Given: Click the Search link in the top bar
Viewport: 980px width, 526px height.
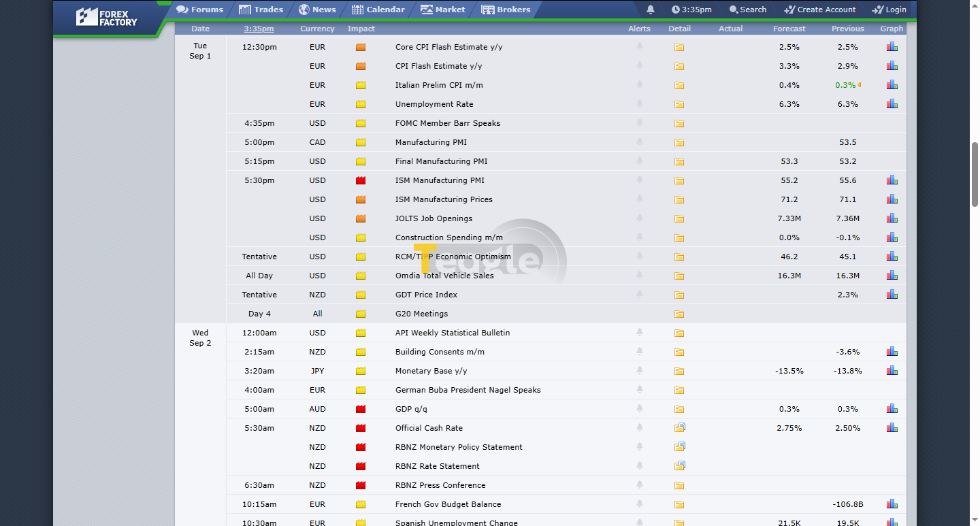Looking at the screenshot, I should (x=748, y=10).
